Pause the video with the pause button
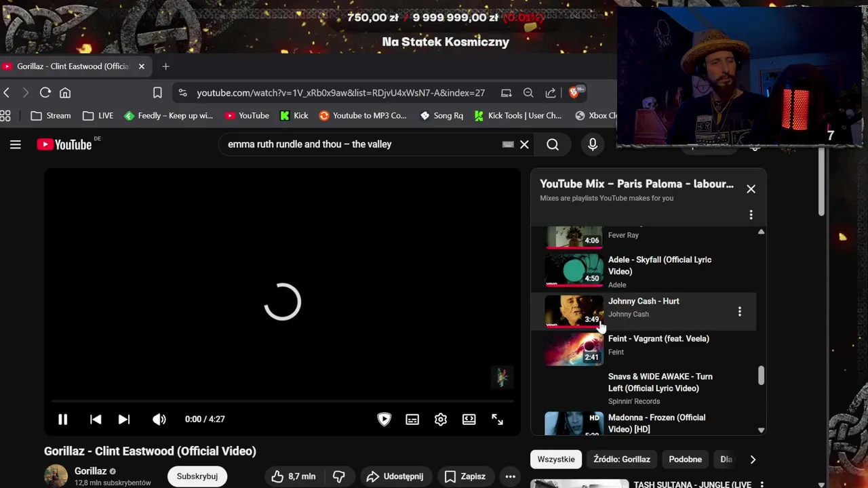The width and height of the screenshot is (868, 488). tap(62, 420)
